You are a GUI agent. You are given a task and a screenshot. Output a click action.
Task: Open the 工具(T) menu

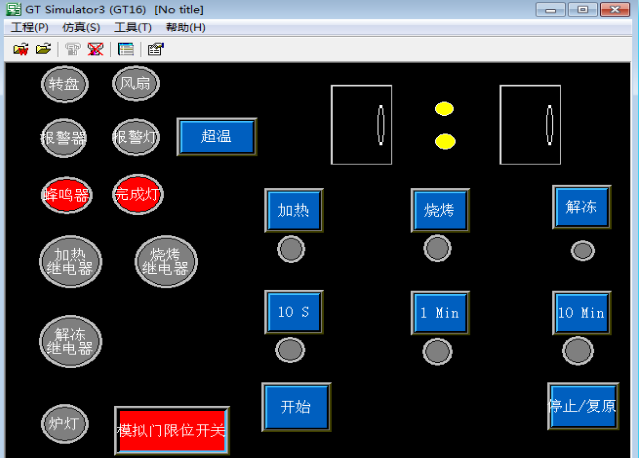pyautogui.click(x=133, y=27)
